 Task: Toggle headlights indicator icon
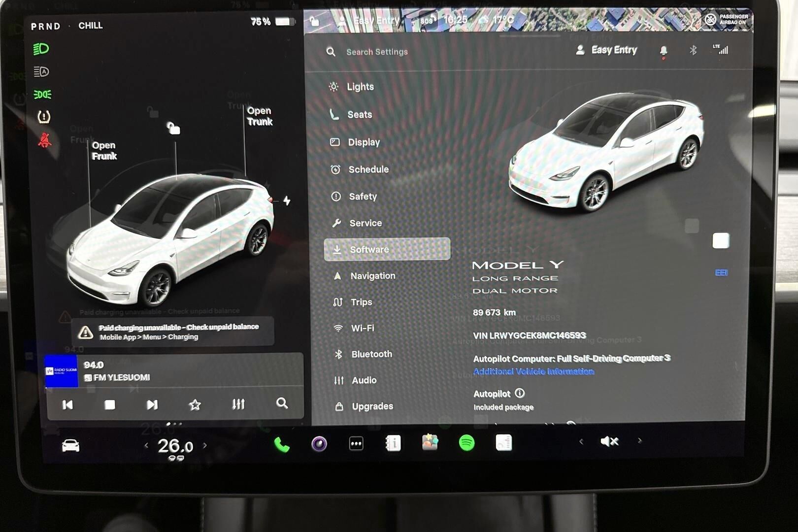tap(41, 49)
